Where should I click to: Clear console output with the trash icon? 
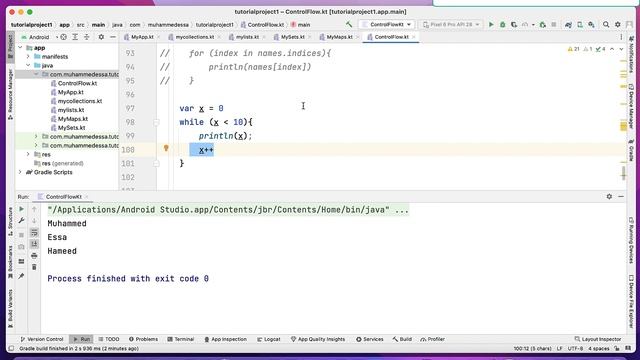pos(34,267)
